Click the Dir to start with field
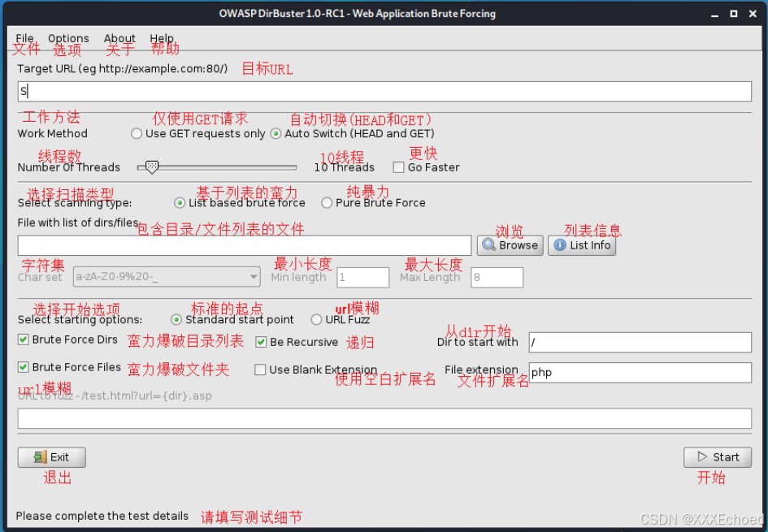The width and height of the screenshot is (768, 532). (640, 343)
